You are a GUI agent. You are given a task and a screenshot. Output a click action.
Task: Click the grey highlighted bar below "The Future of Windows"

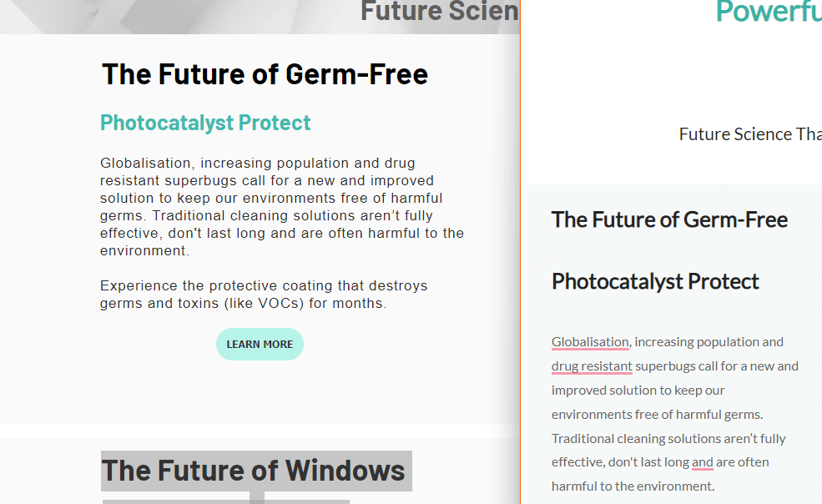(x=226, y=501)
